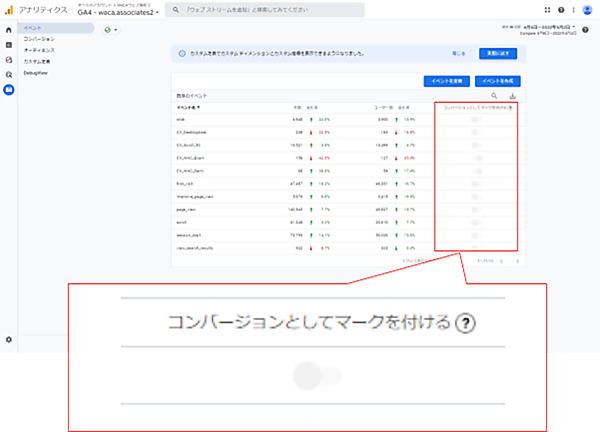Open the Reports icon in left rail
This screenshot has height=432, width=600.
click(x=9, y=45)
